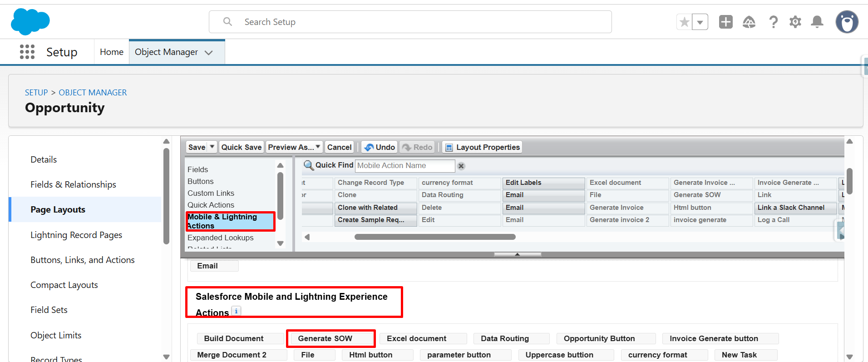Click the Quick Find magnifier icon

(x=308, y=165)
